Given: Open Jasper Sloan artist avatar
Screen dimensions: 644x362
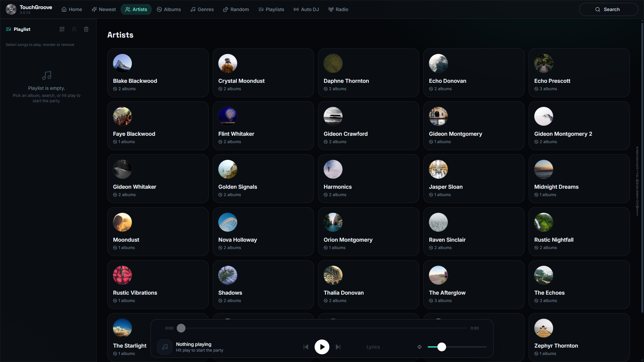Looking at the screenshot, I should pos(438,169).
